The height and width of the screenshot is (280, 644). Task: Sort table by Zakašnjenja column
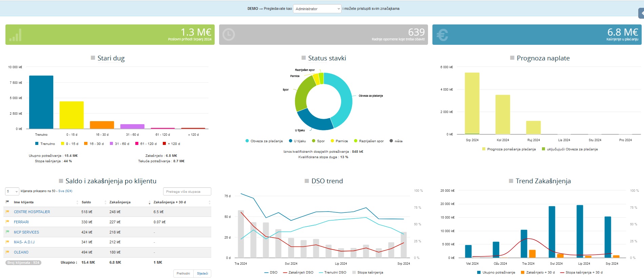coord(130,202)
